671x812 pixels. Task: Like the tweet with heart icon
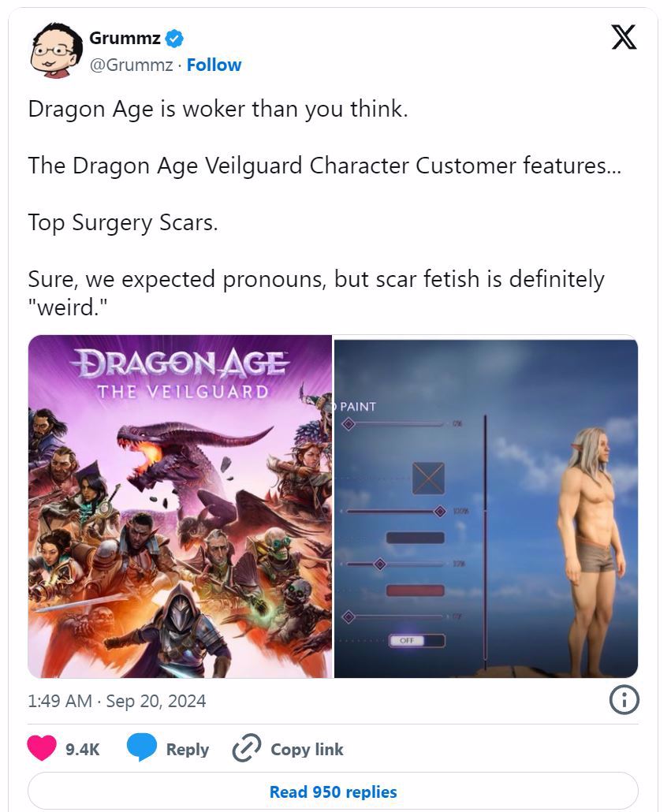click(42, 748)
